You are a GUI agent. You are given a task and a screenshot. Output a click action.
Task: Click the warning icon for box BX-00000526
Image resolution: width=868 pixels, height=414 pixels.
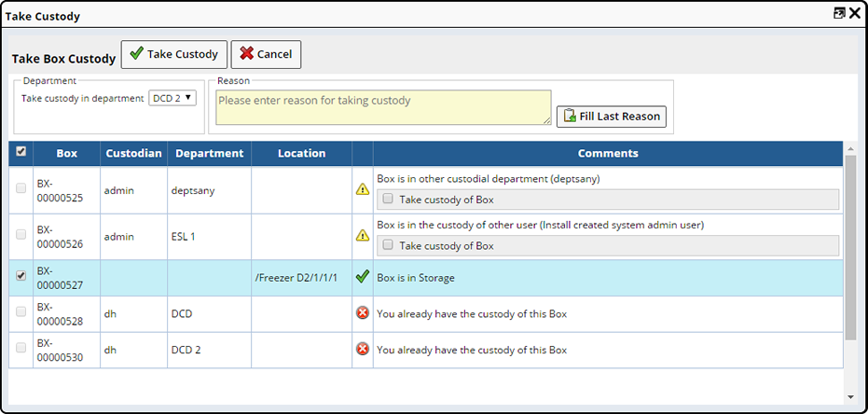click(x=362, y=236)
